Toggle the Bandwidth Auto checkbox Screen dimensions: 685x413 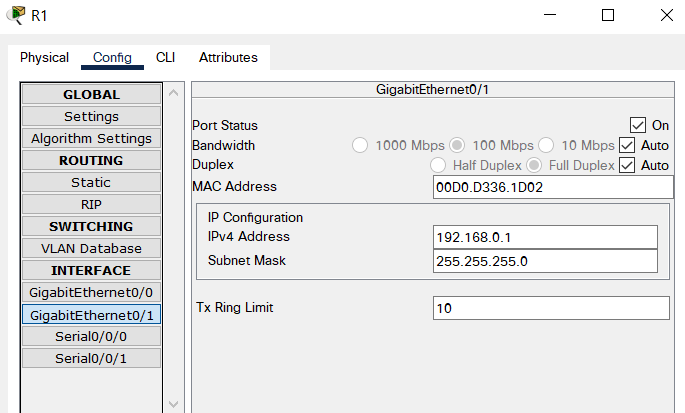[x=627, y=145]
